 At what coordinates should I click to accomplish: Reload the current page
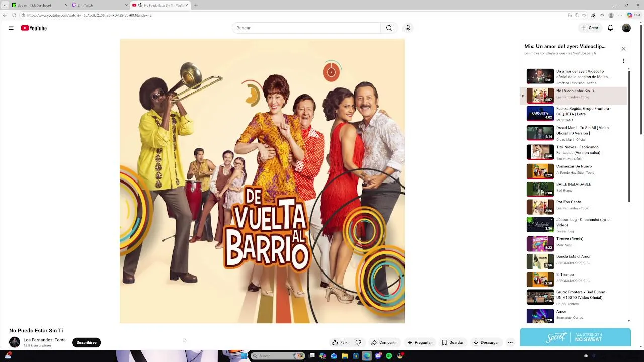coord(14,15)
